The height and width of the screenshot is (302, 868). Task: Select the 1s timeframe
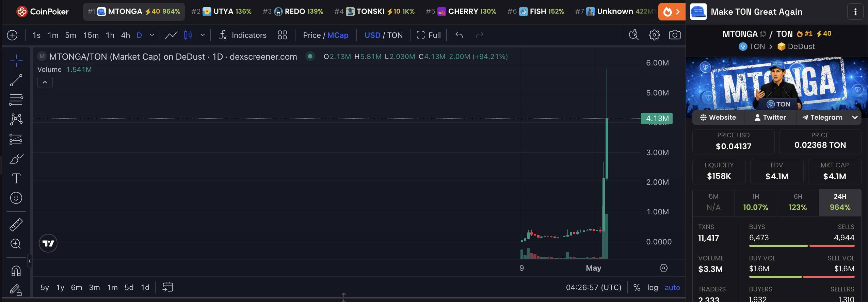click(36, 35)
